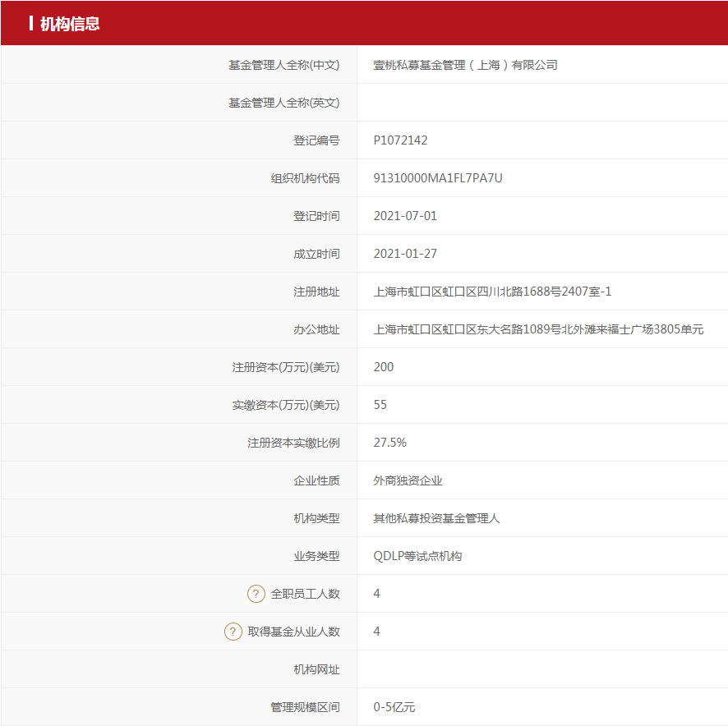Select the company name 壹桃私募基金管理（上海）有限公司
728x726 pixels.
465,65
